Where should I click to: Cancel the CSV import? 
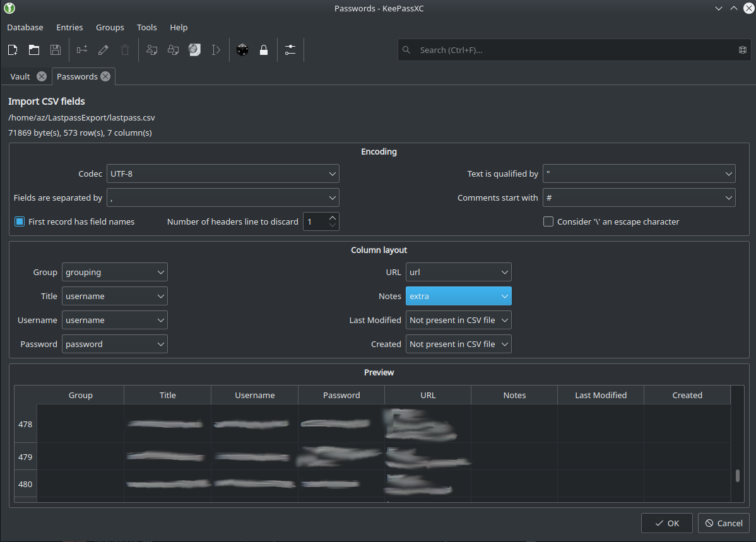[723, 523]
